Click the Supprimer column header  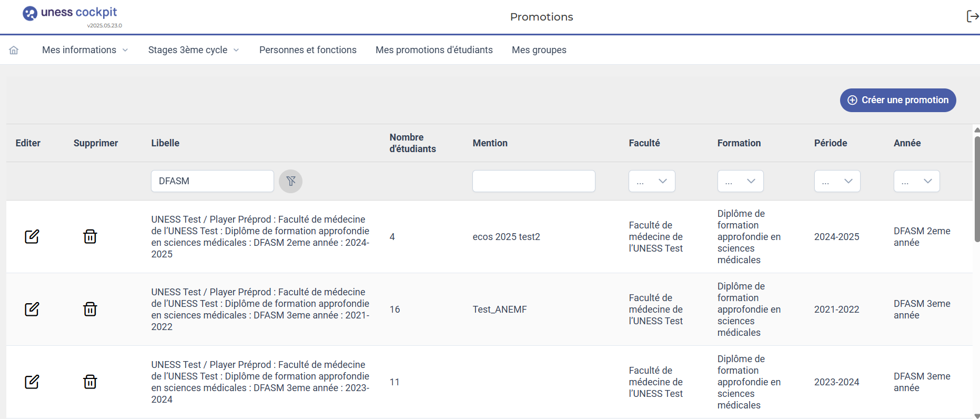[96, 143]
